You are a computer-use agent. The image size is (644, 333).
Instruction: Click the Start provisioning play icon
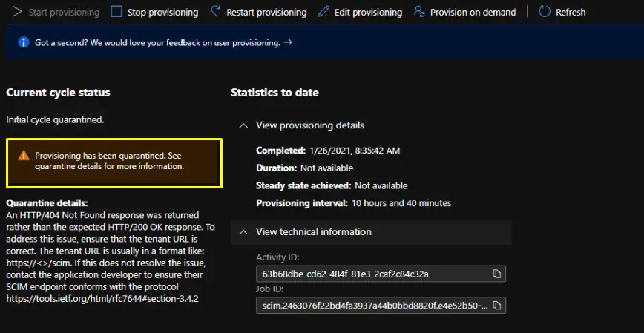click(16, 12)
